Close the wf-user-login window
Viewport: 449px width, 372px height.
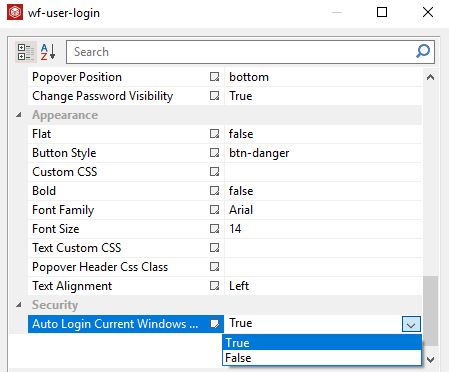(x=428, y=12)
